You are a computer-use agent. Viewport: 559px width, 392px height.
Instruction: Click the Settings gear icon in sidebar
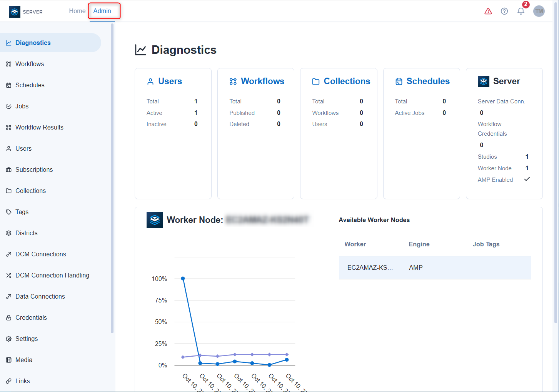pyautogui.click(x=8, y=339)
